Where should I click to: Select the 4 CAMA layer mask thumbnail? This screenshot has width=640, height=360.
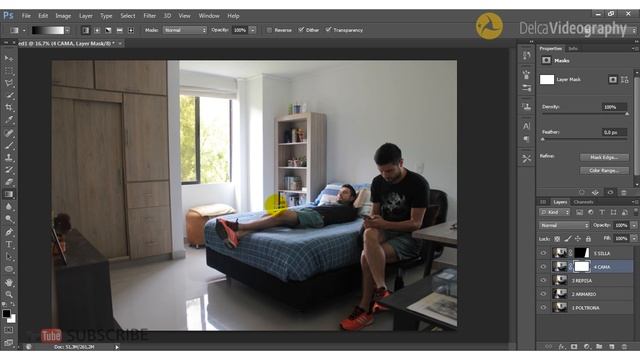(582, 267)
